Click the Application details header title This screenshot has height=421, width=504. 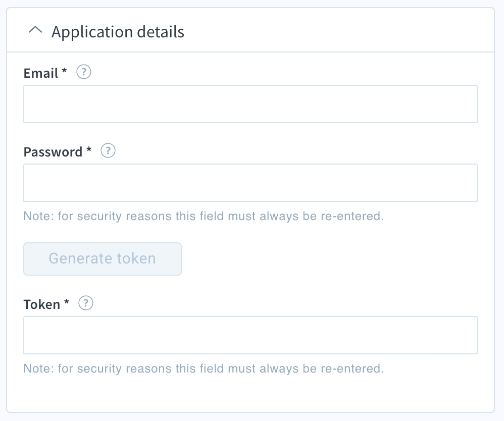[x=118, y=32]
